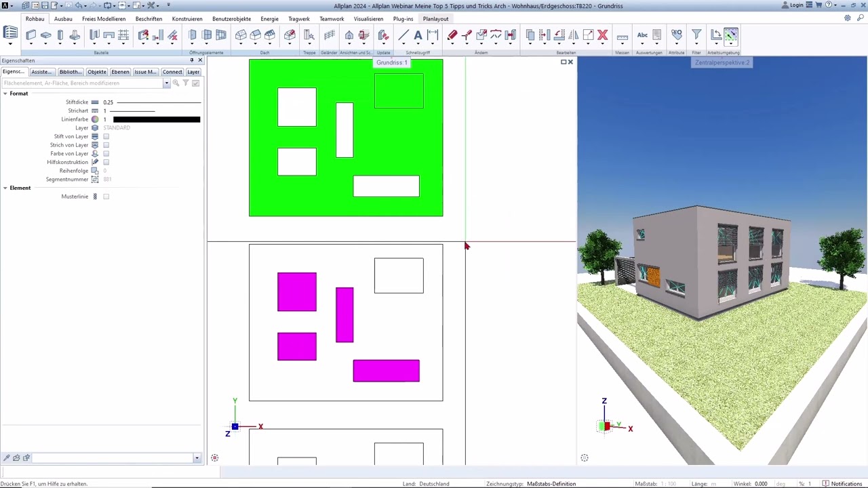
Task: Select the Curtain wall facade tool
Action: [x=221, y=35]
